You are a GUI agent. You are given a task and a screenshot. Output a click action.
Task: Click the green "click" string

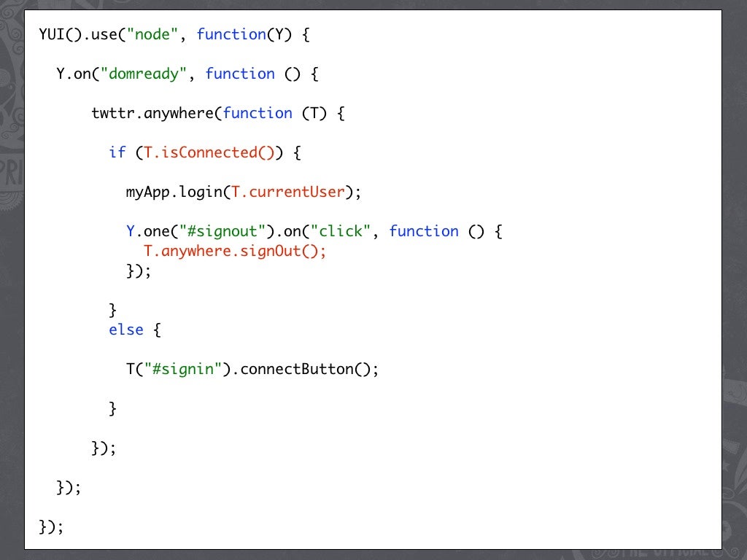(x=340, y=231)
